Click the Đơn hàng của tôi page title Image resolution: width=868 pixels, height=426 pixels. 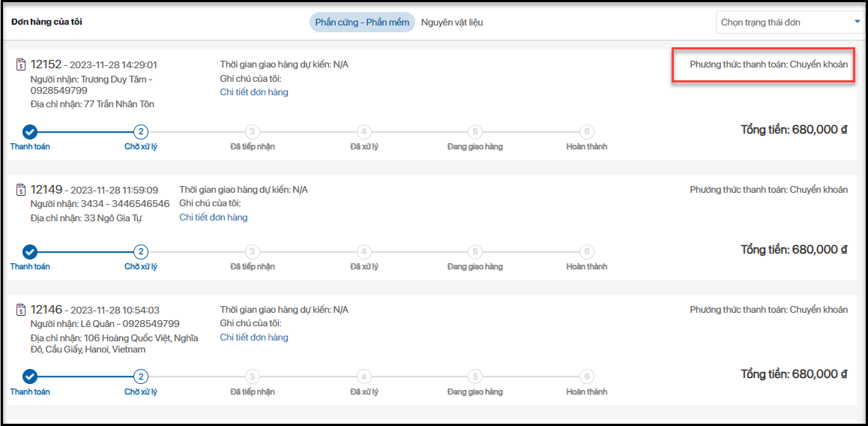pos(46,22)
